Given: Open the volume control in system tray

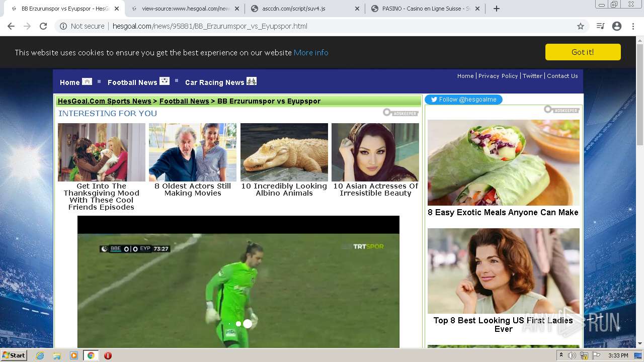Looking at the screenshot, I should coord(572,355).
